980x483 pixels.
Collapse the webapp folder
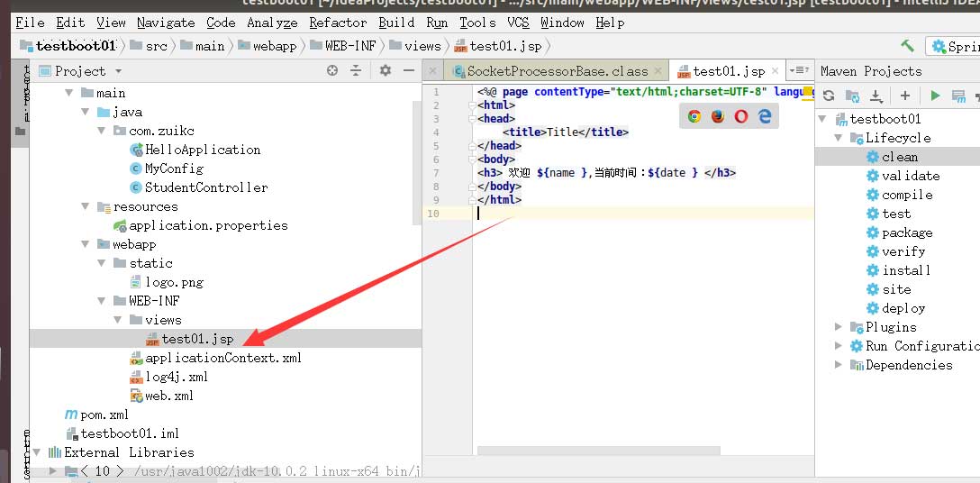85,244
